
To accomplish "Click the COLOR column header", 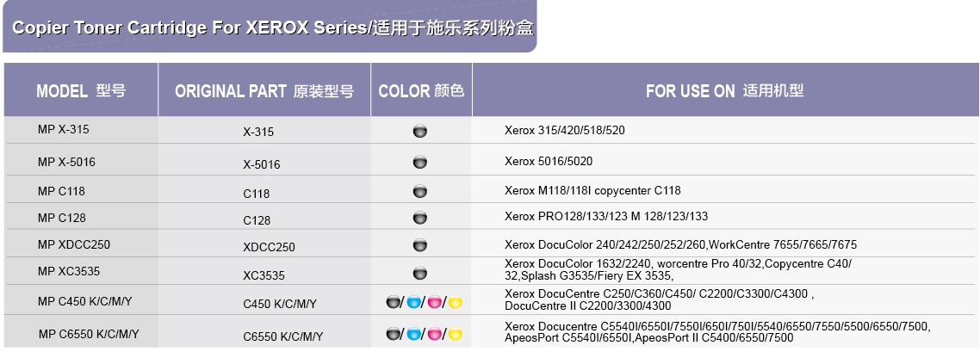I will pyautogui.click(x=421, y=90).
